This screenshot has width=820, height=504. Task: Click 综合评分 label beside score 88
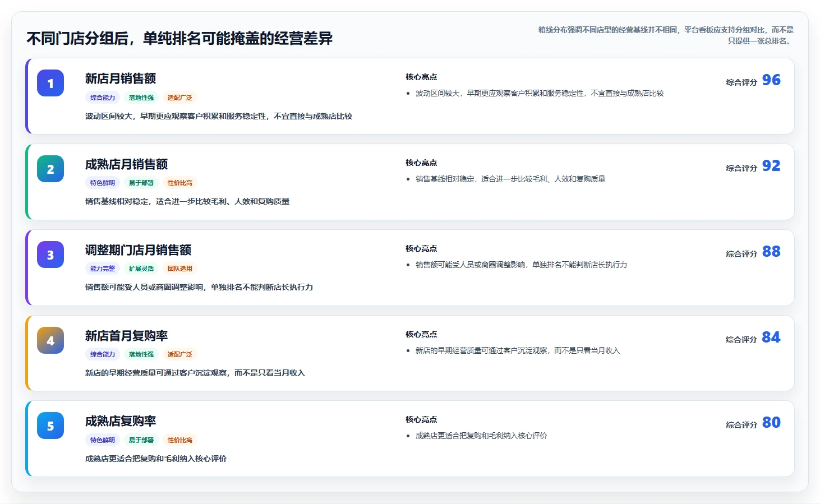coord(741,254)
